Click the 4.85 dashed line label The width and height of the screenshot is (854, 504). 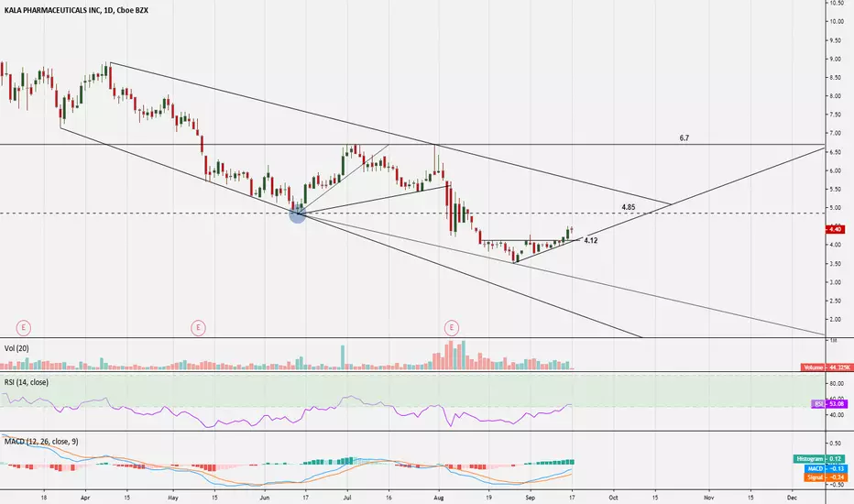[628, 207]
